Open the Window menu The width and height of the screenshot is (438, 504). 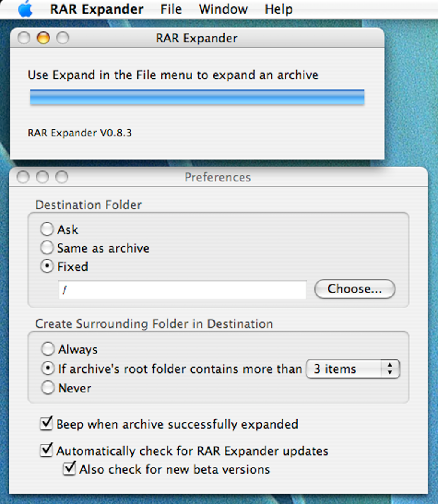tap(223, 9)
